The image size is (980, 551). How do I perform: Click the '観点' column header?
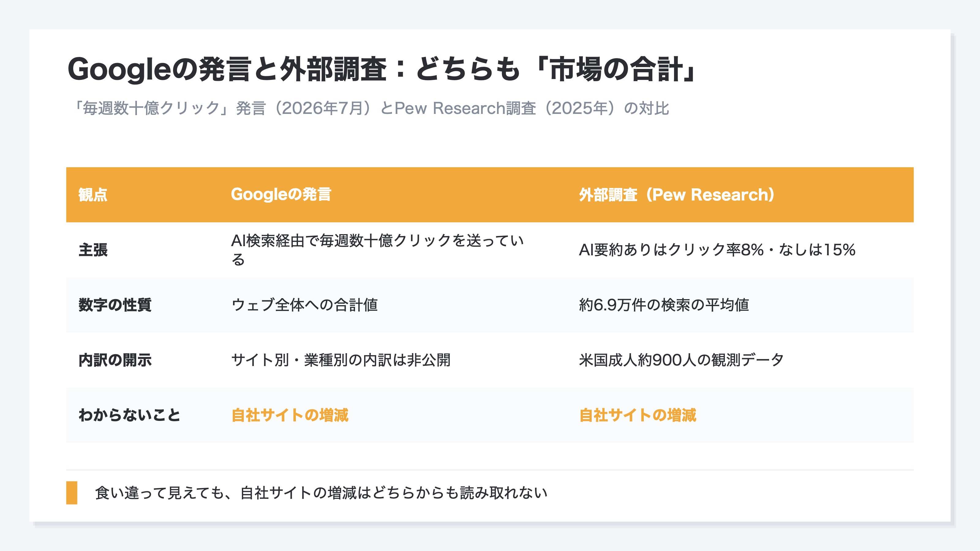coord(93,195)
